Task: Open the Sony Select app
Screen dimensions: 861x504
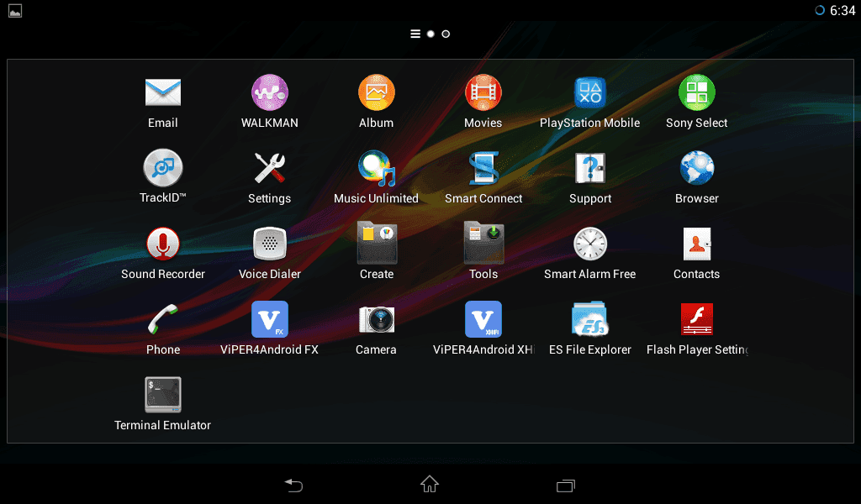Action: [697, 92]
